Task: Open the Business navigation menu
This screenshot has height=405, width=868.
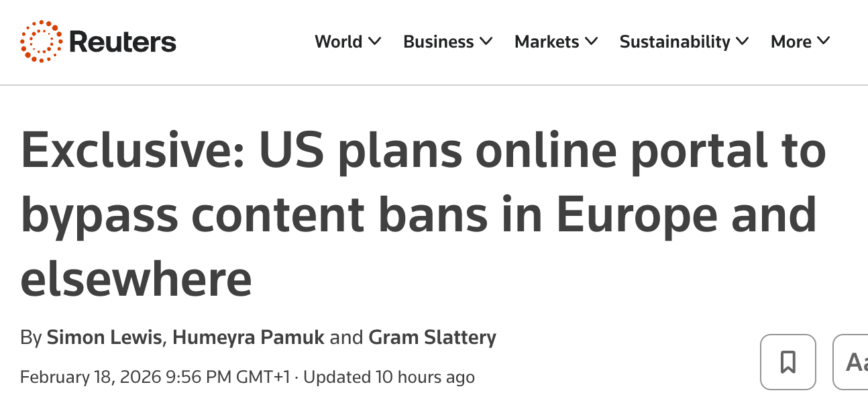Action: pyautogui.click(x=438, y=42)
